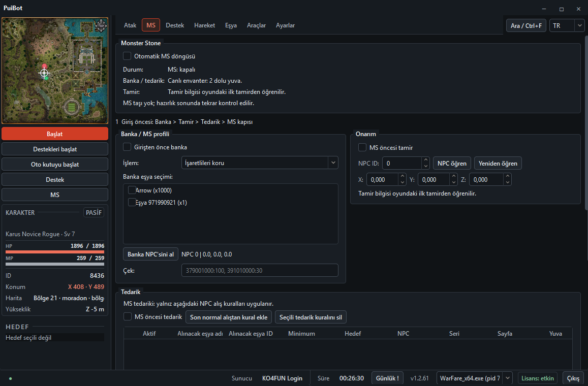The image size is (588, 386).
Task: Click the crosshair marker on the minimap
Action: [44, 73]
